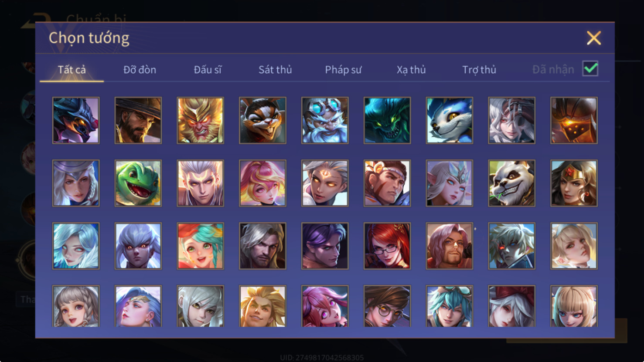This screenshot has width=644, height=362.
Task: Open the Trợ thủ tab
Action: 479,70
